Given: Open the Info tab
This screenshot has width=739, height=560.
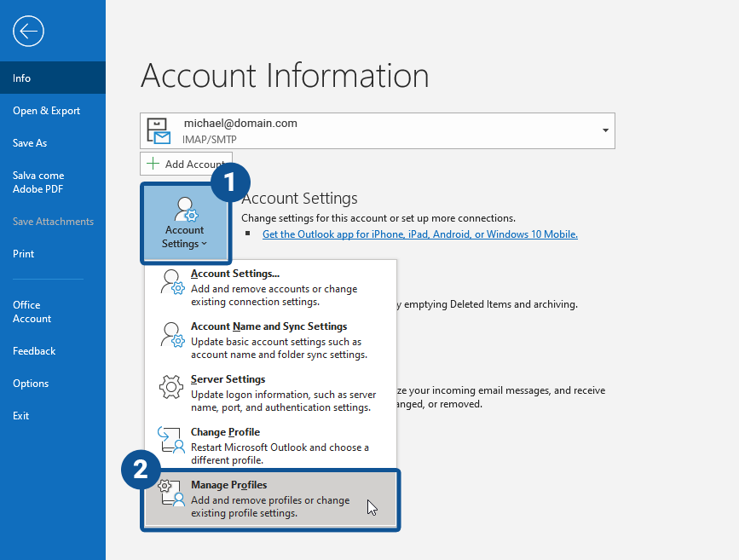Looking at the screenshot, I should click(53, 78).
